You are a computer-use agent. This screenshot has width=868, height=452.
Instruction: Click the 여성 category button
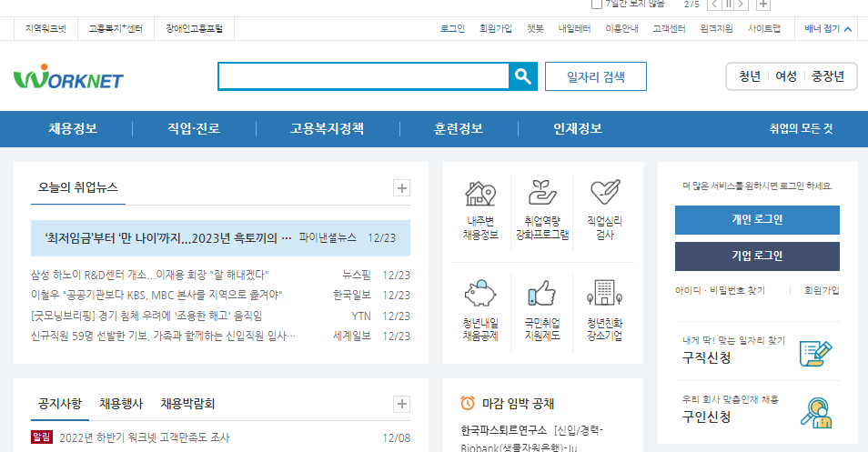[785, 76]
